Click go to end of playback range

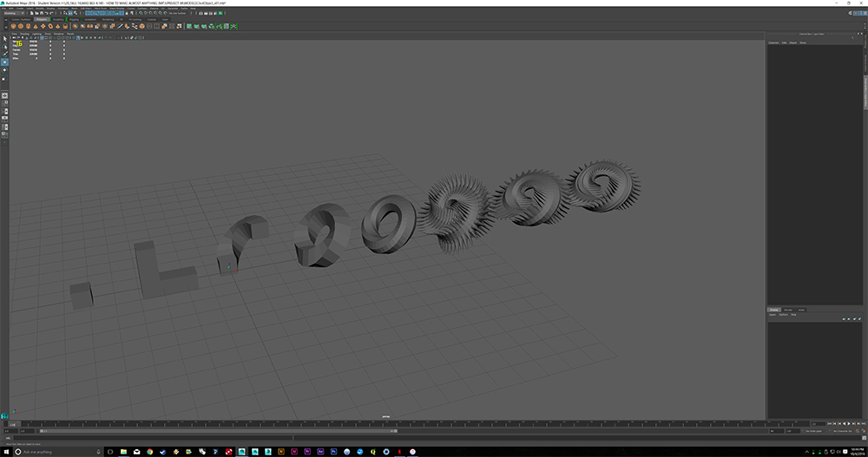tap(864, 424)
